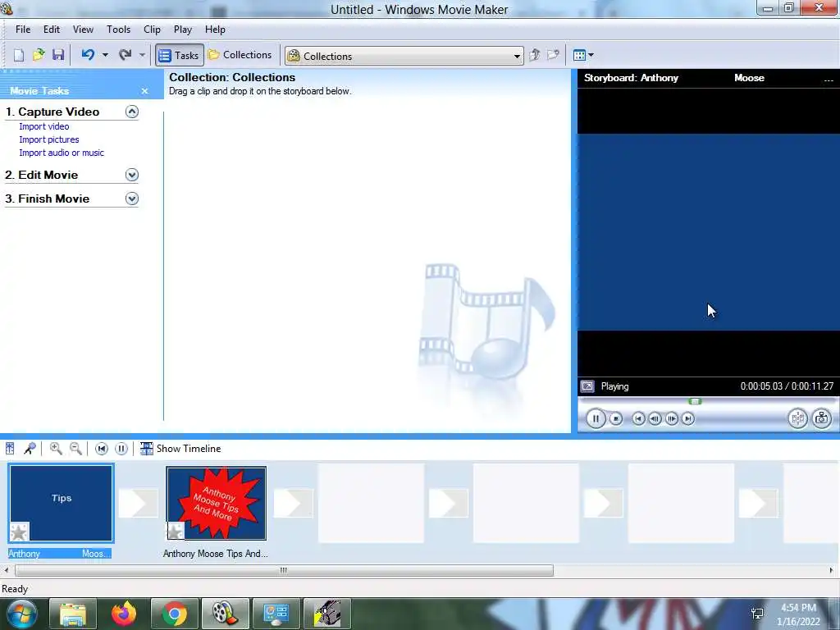
Task: Click the video effect star on Tips clip
Action: (x=20, y=532)
